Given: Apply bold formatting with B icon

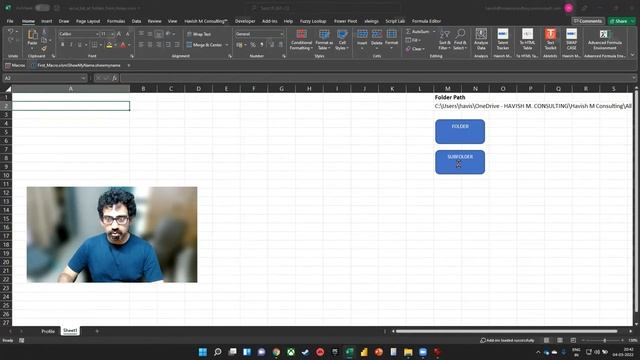Looking at the screenshot, I should [62, 44].
